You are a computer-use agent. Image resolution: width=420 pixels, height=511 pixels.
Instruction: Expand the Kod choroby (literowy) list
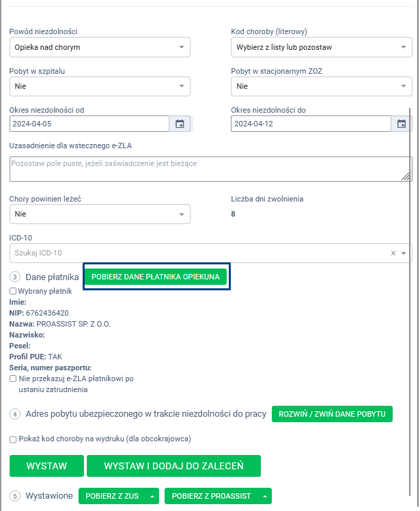(321, 47)
